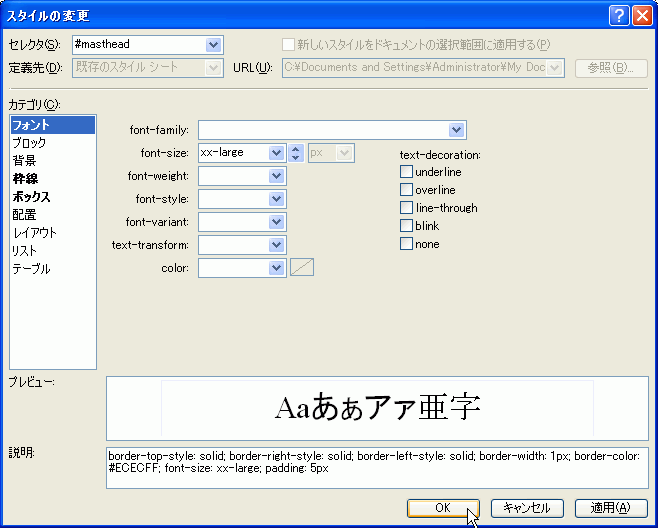Select the ボックス category
658x528 pixels.
click(53, 197)
